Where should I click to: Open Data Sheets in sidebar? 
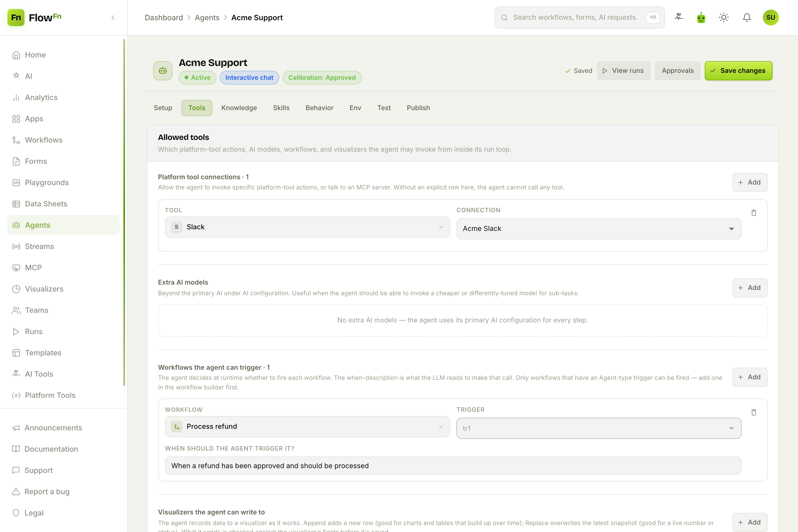click(64, 203)
